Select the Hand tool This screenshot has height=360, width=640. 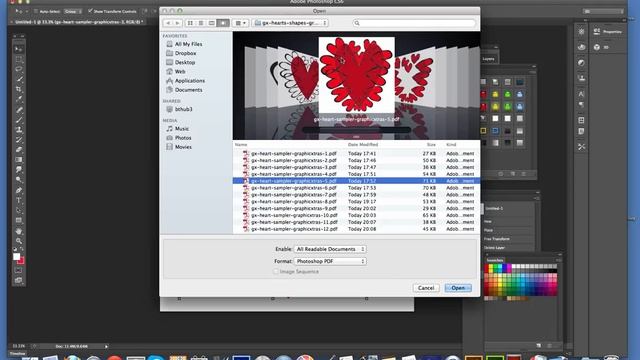[x=19, y=231]
